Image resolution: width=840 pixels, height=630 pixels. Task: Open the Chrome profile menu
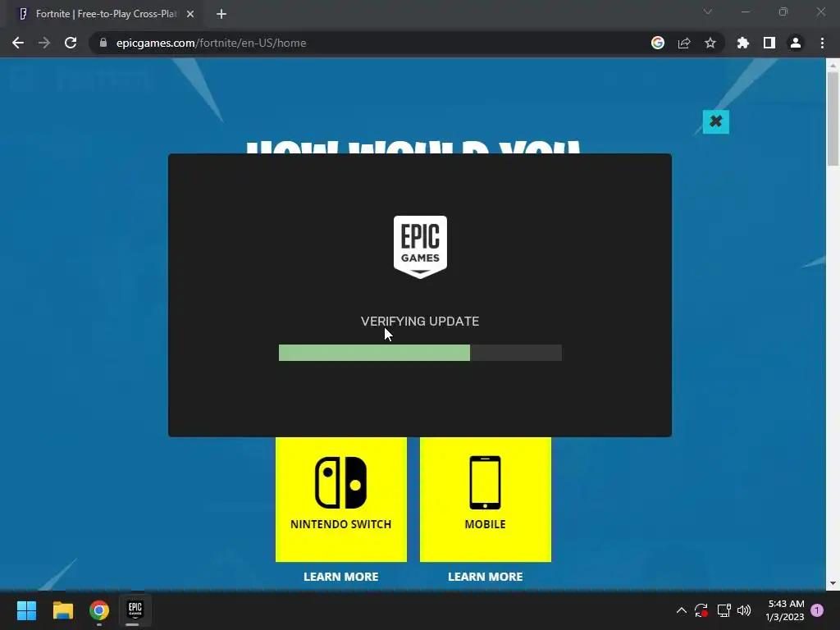(x=796, y=43)
